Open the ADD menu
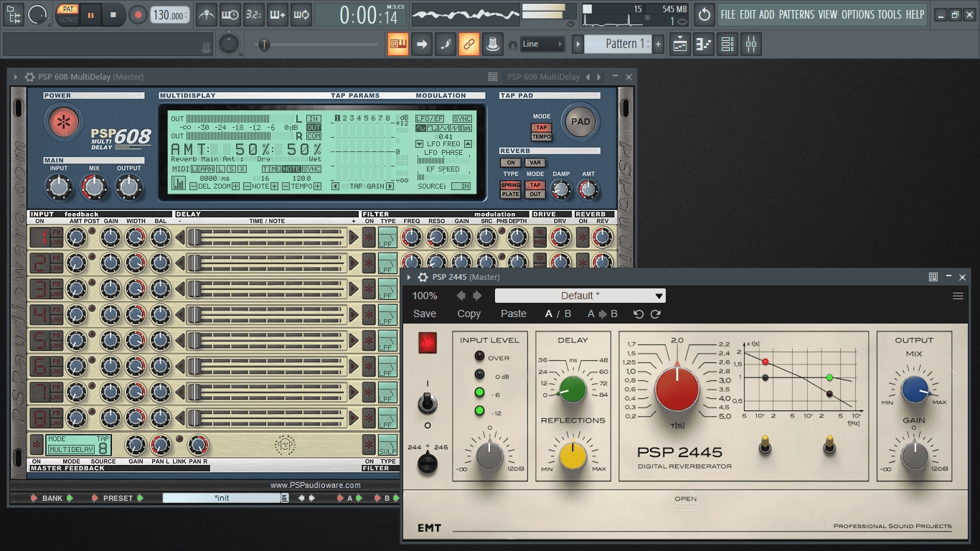 click(x=767, y=14)
